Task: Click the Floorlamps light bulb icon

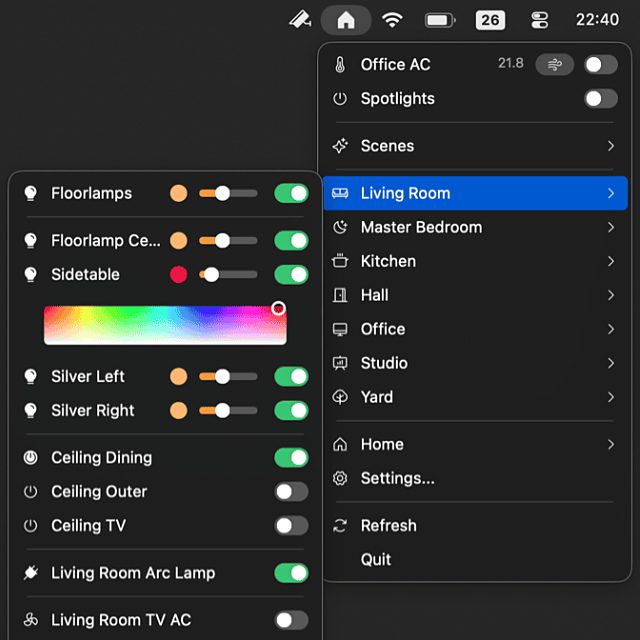Action: tap(31, 193)
